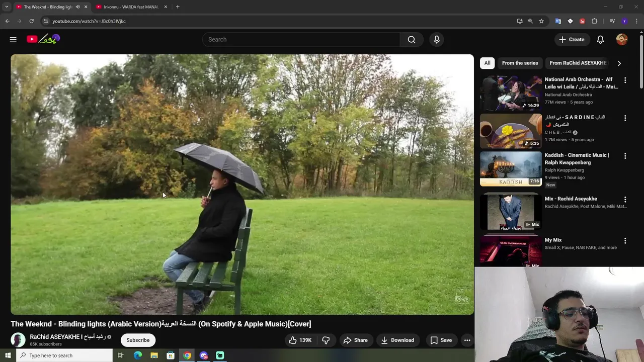
Task: Open the RaChid ASEYAKHE channel name link
Action: (x=67, y=337)
